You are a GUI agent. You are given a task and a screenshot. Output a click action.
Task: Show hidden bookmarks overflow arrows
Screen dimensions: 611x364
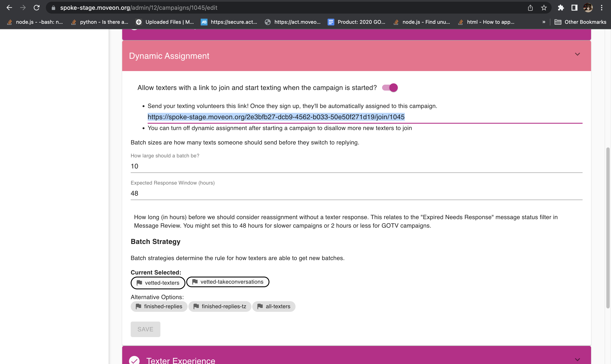pos(544,22)
